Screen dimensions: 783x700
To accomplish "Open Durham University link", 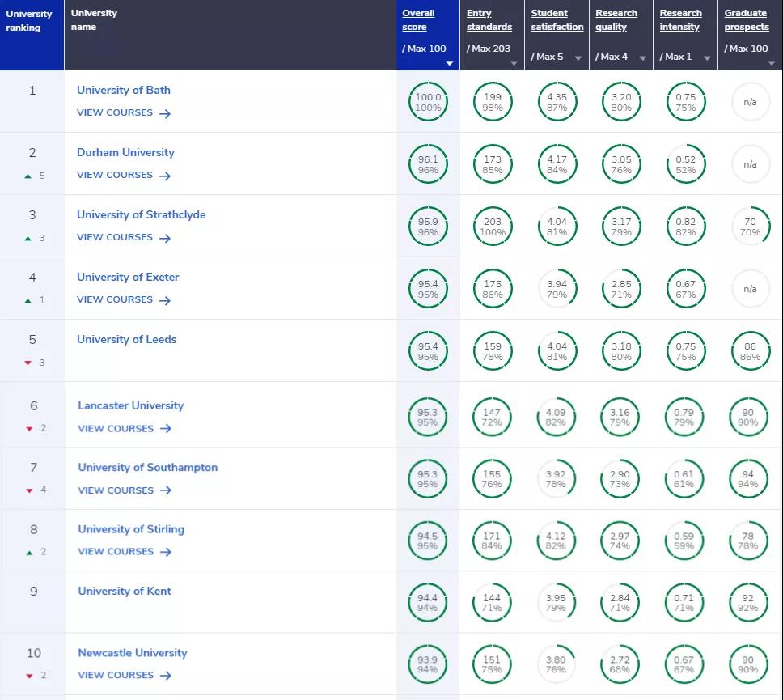I will click(x=125, y=152).
